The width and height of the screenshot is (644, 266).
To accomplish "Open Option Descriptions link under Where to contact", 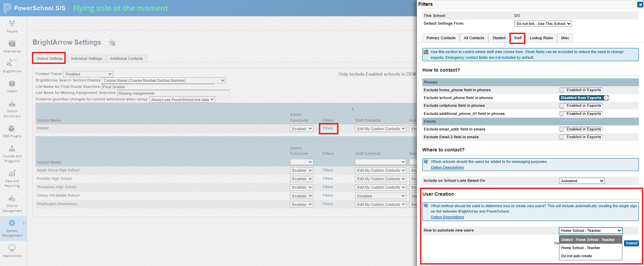I will [447, 167].
